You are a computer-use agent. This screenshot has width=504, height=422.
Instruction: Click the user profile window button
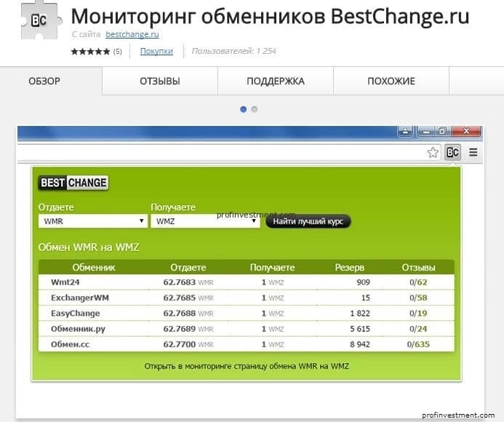(406, 131)
